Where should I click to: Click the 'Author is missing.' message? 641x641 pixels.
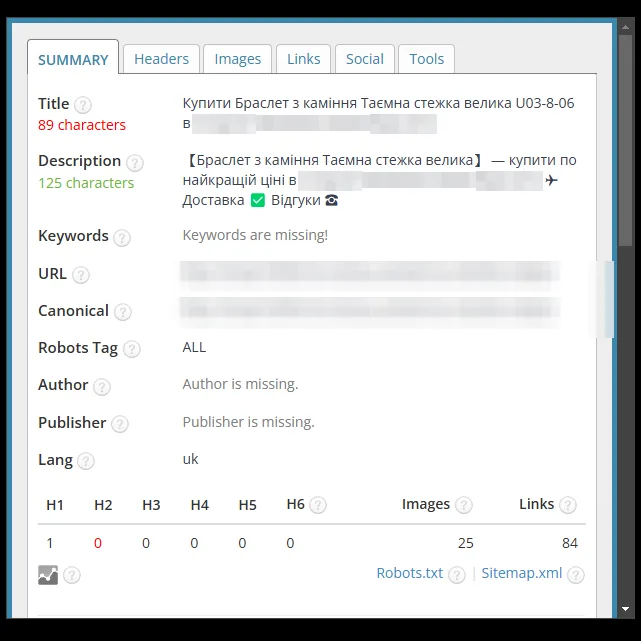click(x=240, y=384)
